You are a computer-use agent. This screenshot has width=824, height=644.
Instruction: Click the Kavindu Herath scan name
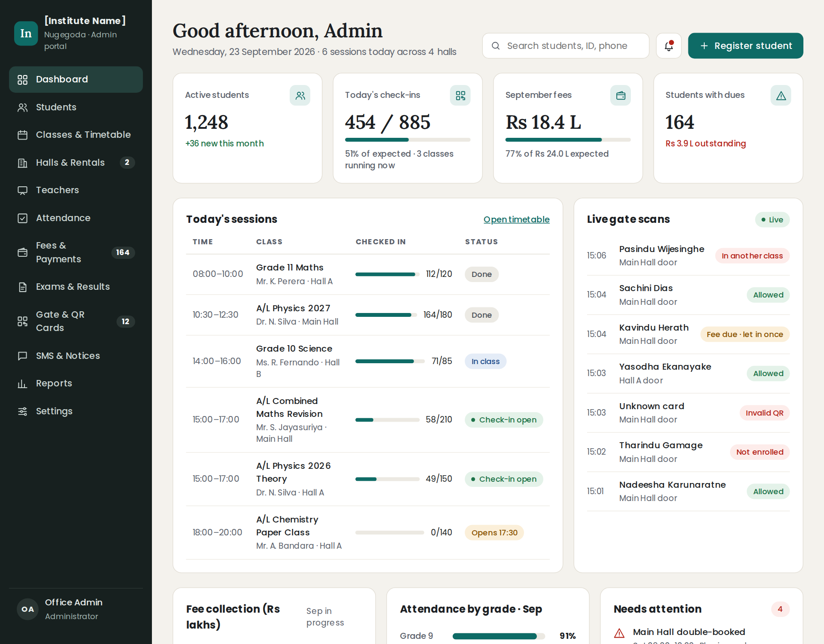(654, 328)
